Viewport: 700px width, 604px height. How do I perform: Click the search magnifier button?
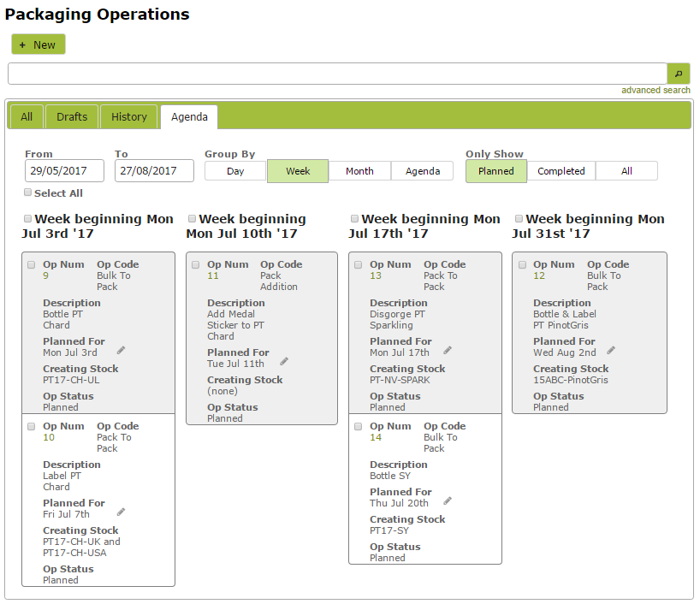(x=678, y=74)
